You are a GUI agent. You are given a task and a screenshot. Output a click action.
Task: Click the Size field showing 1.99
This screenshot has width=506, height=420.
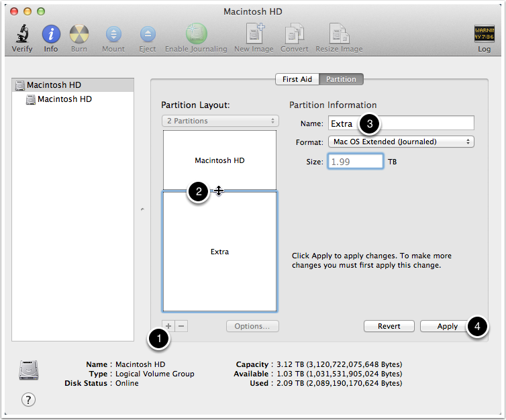tap(356, 161)
